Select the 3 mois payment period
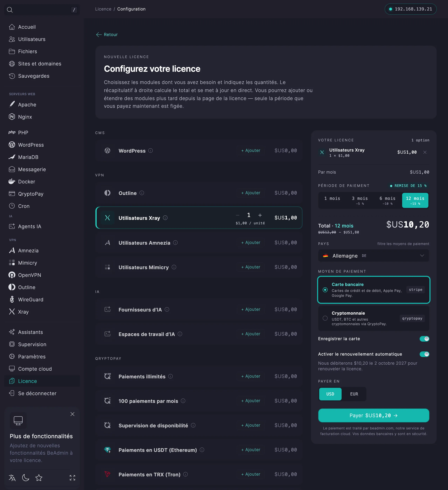The width and height of the screenshot is (448, 490). click(360, 200)
